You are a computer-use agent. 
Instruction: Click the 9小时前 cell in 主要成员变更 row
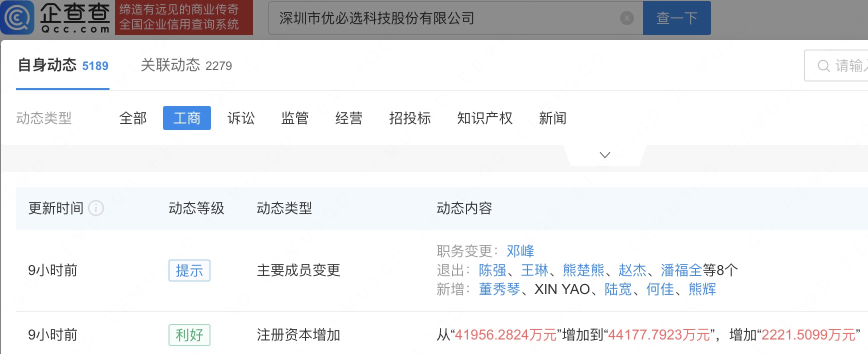tap(53, 270)
